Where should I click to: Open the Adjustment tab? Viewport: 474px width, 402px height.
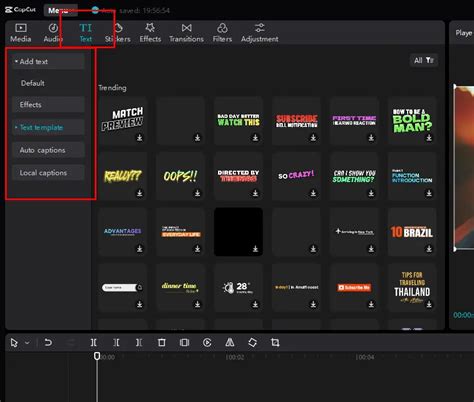tap(260, 33)
